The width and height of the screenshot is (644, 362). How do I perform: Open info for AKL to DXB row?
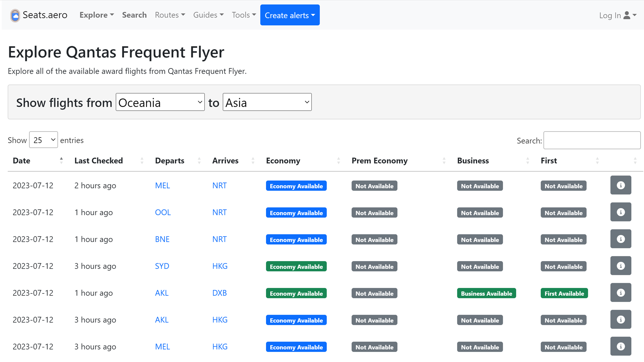621,293
